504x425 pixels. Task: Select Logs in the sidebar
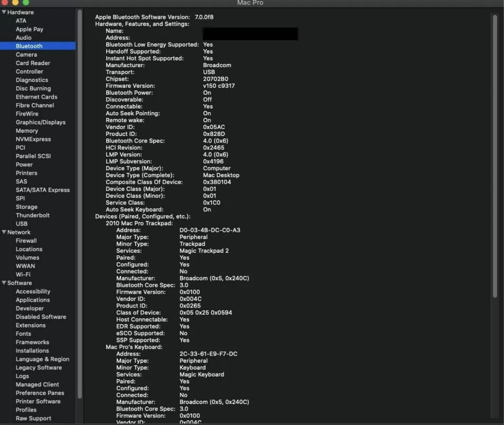point(22,376)
